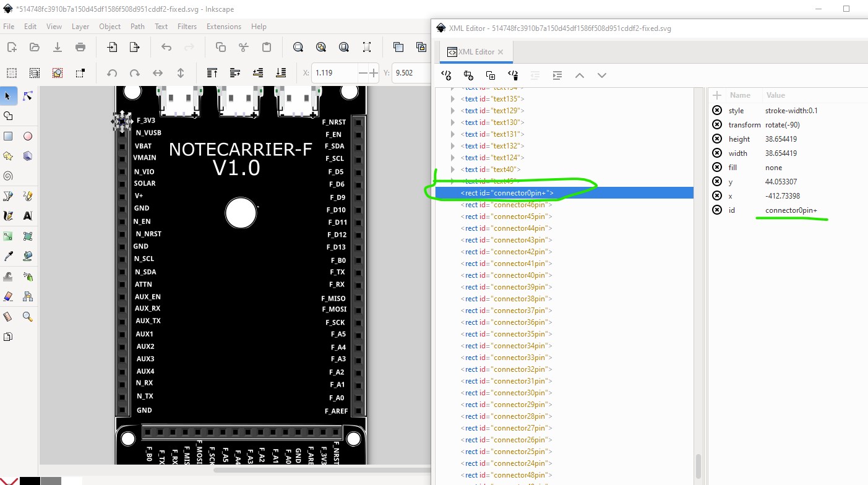
Task: Delete the transform attribute
Action: point(717,124)
